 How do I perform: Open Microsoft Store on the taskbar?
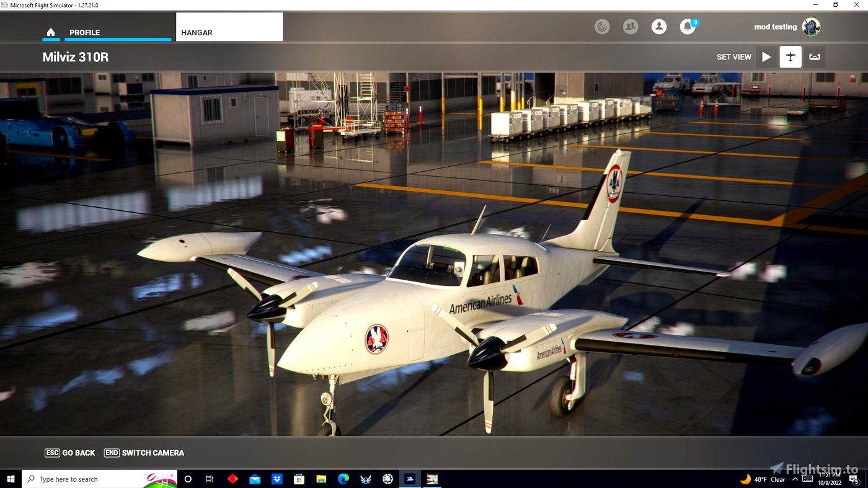(299, 479)
